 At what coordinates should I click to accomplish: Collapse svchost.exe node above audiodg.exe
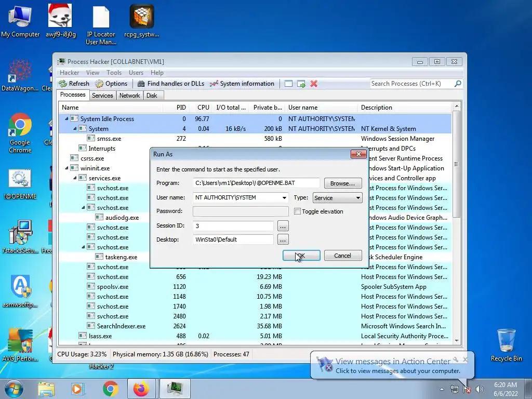pos(84,207)
